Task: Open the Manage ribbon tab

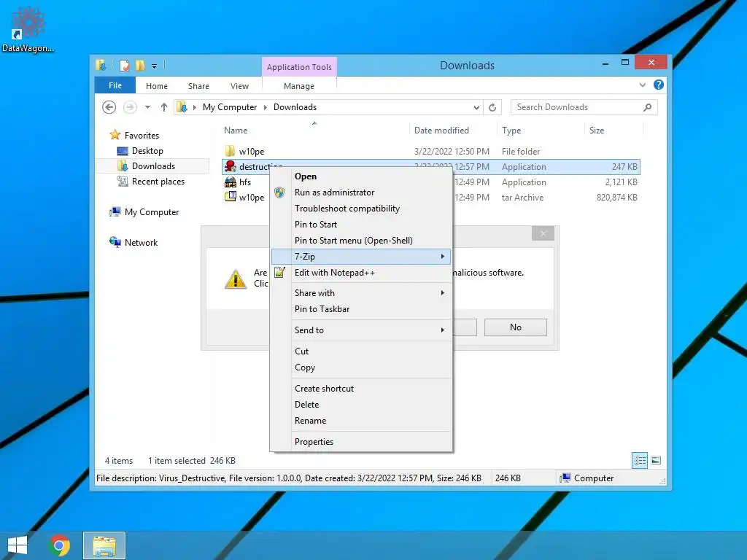Action: (x=298, y=86)
